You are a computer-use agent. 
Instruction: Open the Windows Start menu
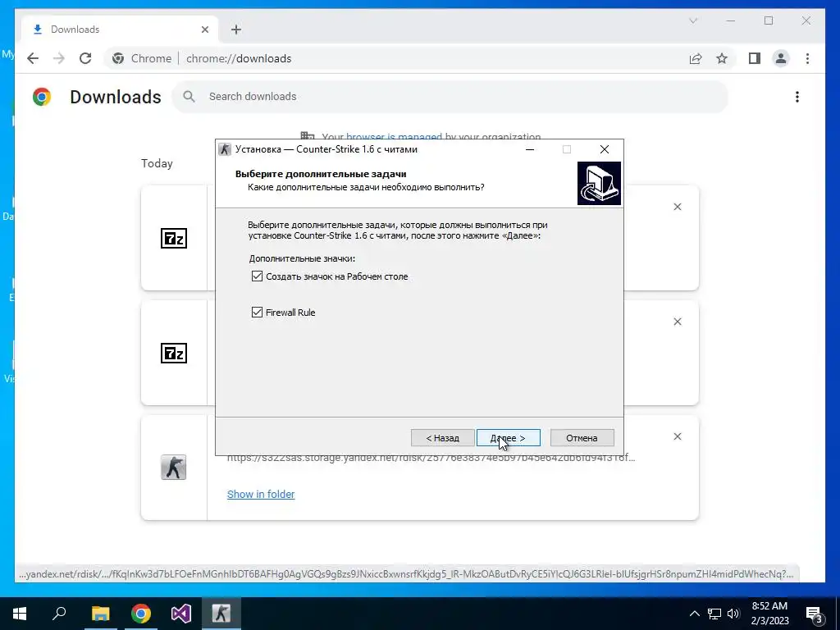click(x=20, y=614)
